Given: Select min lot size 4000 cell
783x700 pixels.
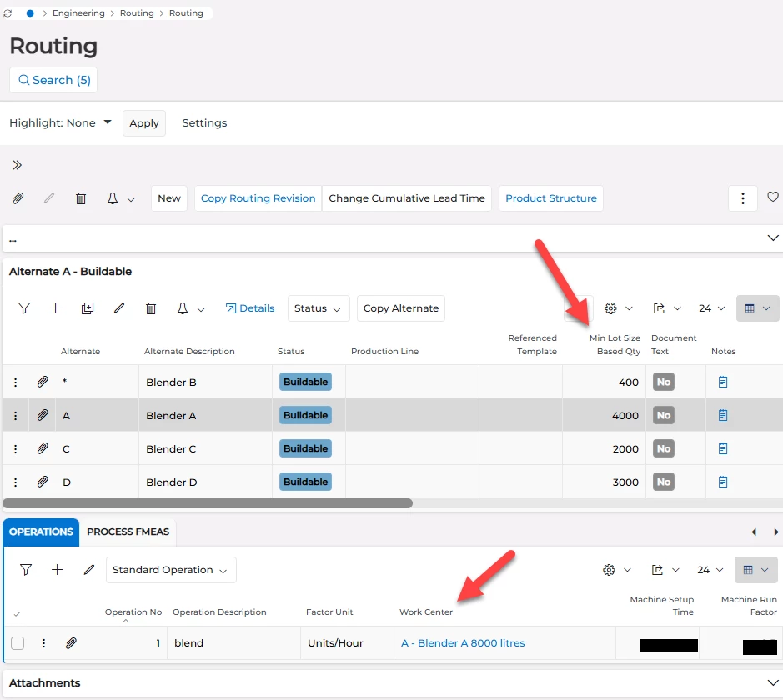Looking at the screenshot, I should [605, 415].
